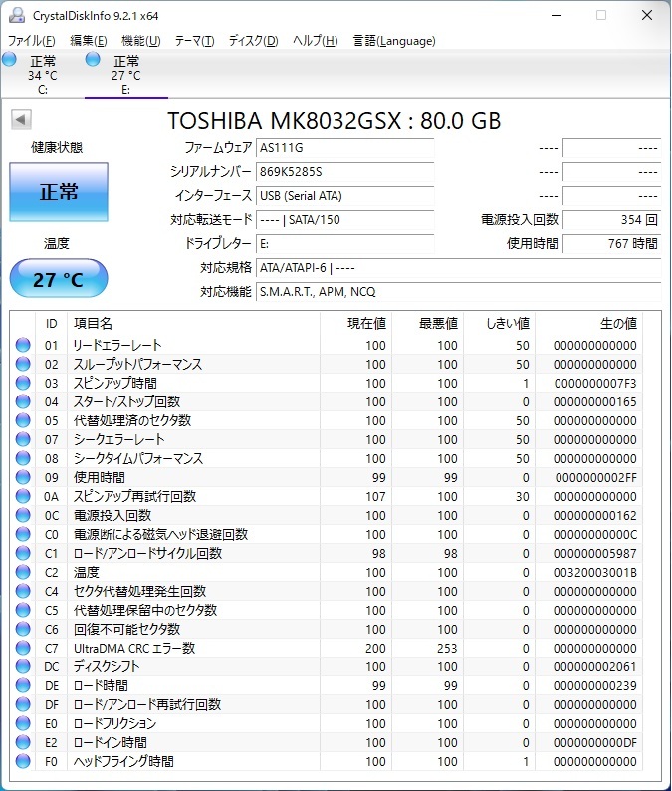This screenshot has width=672, height=791.
Task: Open the 言語(Language) menu
Action: tap(394, 41)
